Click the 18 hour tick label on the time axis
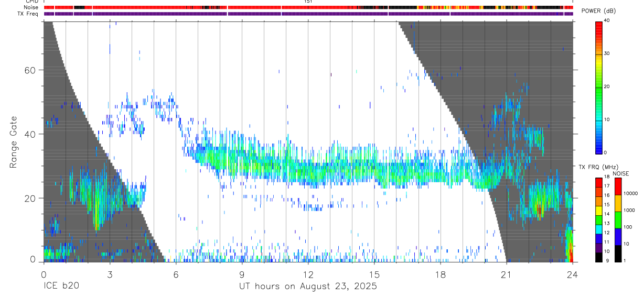The width and height of the screenshot is (644, 297). pos(441,274)
